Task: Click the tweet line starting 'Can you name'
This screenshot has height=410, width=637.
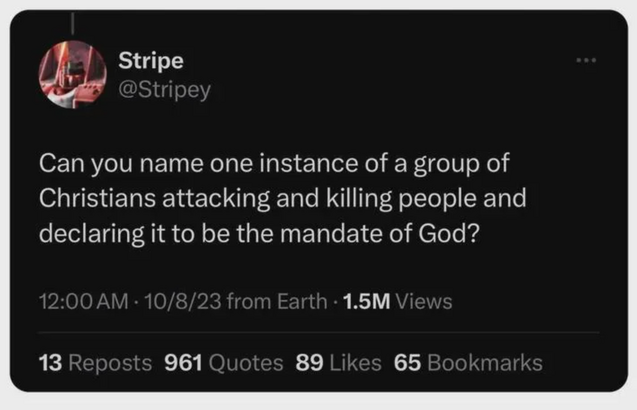Action: coord(268,162)
